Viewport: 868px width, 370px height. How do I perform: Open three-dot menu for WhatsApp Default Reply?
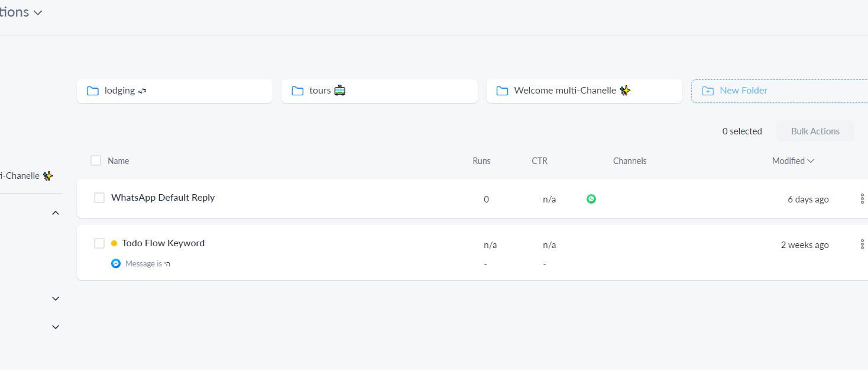[862, 199]
